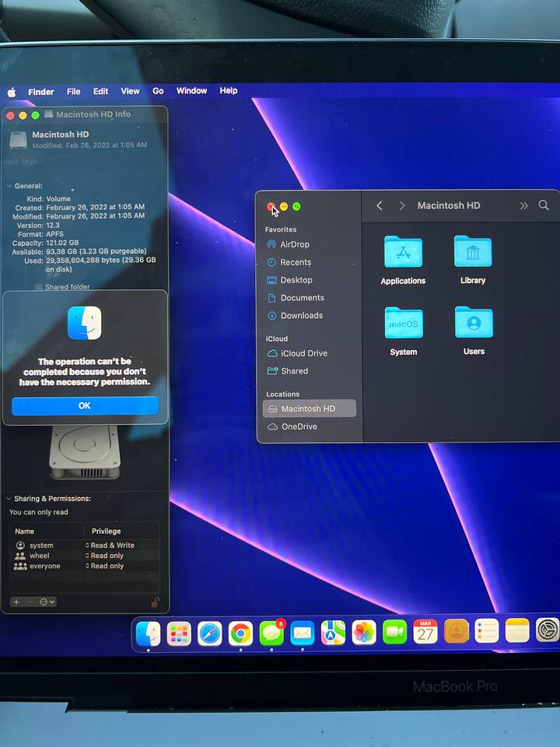Click the Finder face icon in error dialog
Viewport: 560px width, 747px height.
(x=84, y=323)
